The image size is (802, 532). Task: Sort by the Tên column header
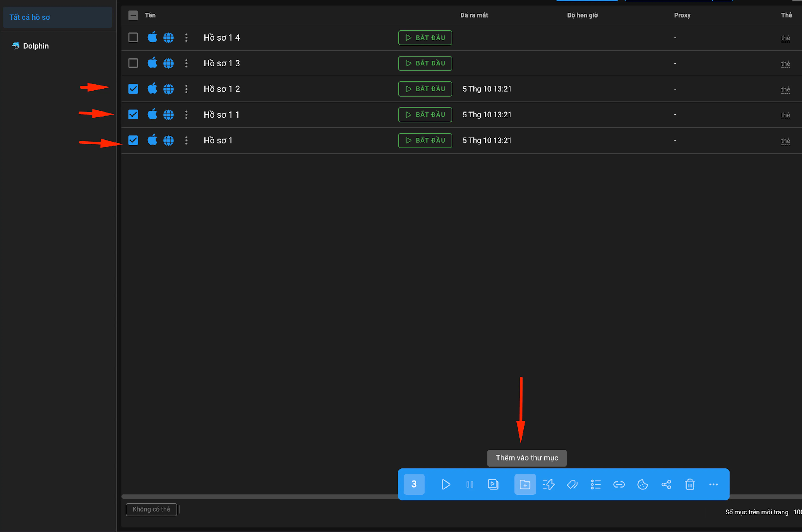[x=150, y=15]
